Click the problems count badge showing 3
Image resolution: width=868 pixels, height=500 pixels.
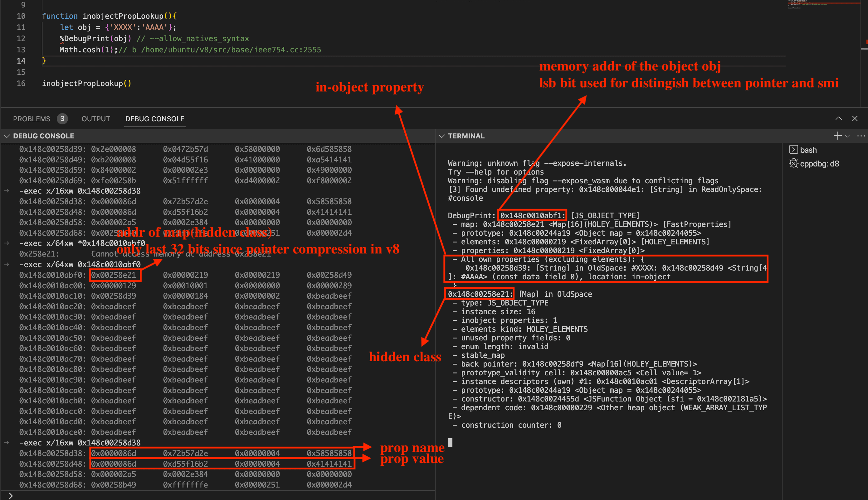point(62,119)
